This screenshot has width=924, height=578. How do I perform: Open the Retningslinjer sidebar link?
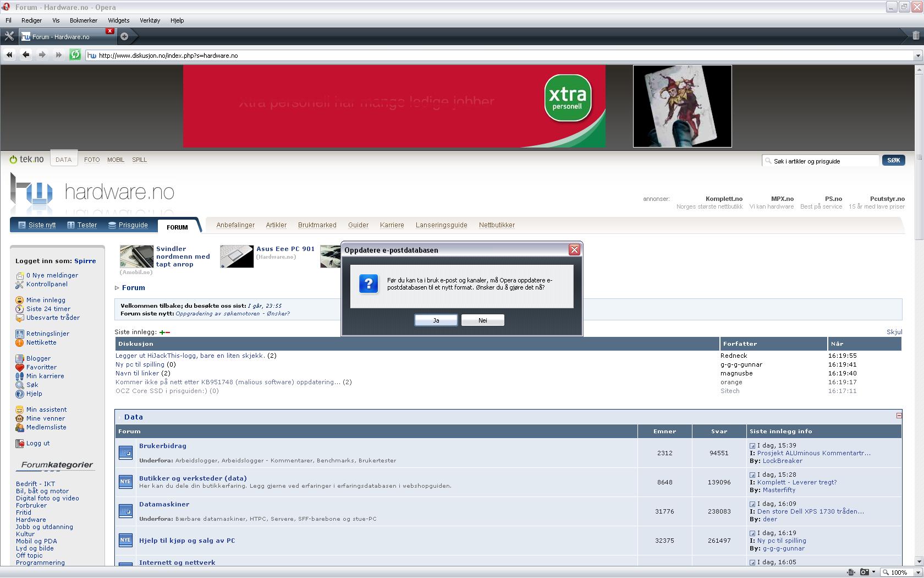(48, 334)
